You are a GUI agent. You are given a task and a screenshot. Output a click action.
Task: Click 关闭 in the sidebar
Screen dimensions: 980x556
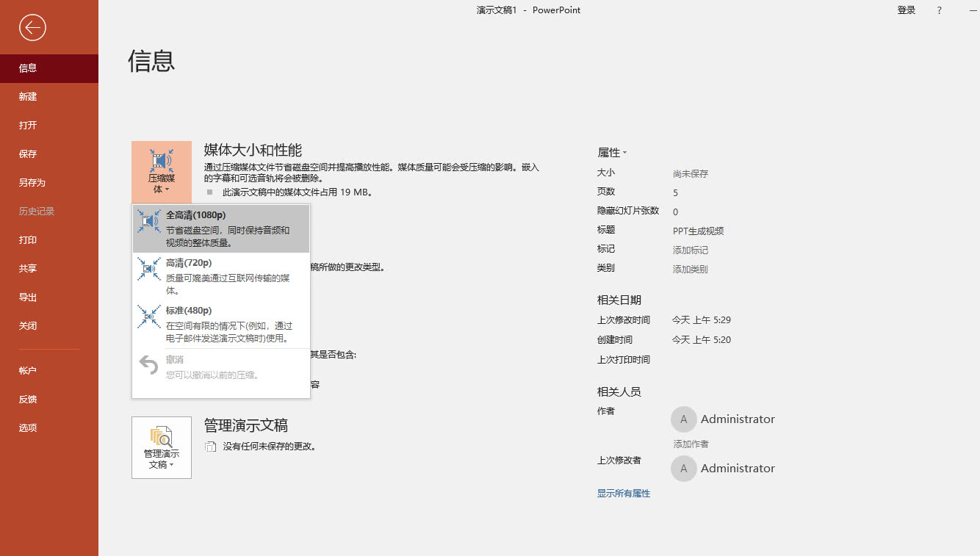pos(49,326)
